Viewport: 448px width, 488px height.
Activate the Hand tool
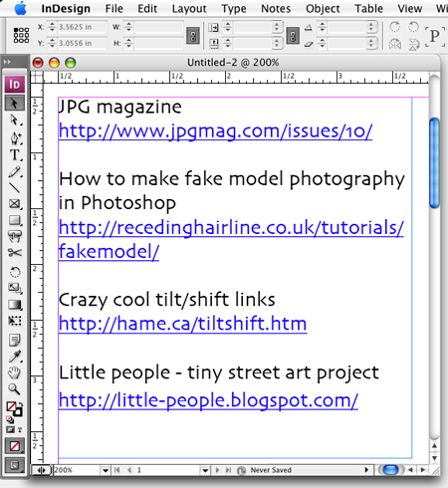(x=14, y=372)
